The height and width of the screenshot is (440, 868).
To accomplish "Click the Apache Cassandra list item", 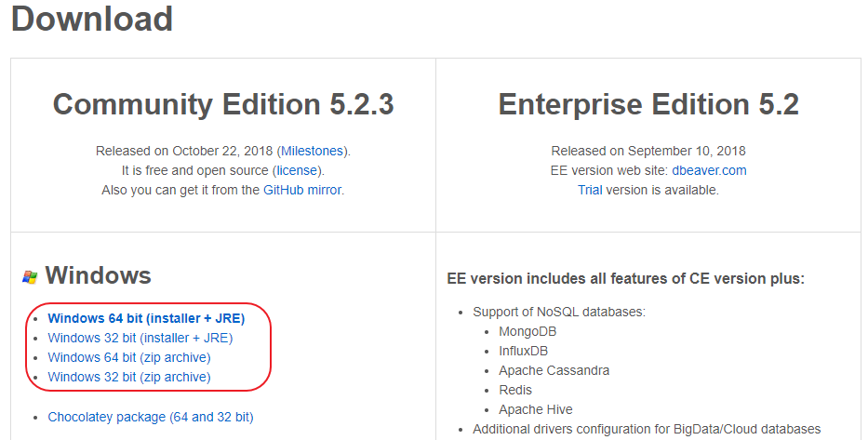I will [554, 370].
